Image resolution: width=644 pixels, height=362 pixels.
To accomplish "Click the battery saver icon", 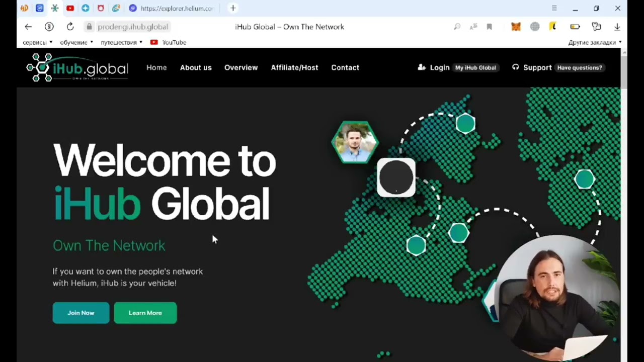I will pos(575,27).
